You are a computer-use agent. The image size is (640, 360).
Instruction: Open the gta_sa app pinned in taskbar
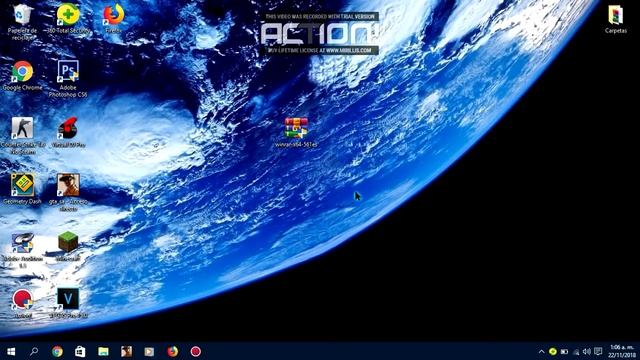[126, 351]
